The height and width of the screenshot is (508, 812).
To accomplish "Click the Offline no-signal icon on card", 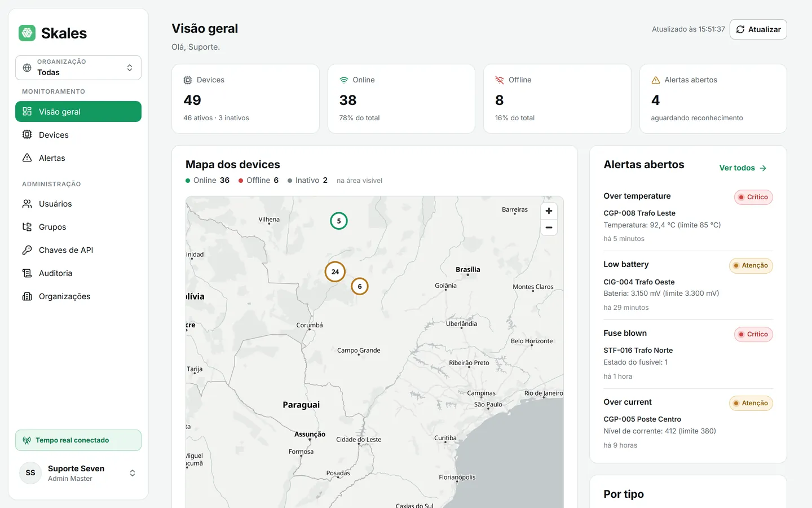I will (500, 80).
